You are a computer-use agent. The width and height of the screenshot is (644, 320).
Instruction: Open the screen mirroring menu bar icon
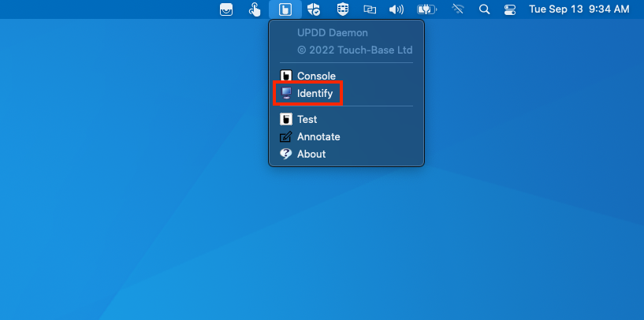370,9
